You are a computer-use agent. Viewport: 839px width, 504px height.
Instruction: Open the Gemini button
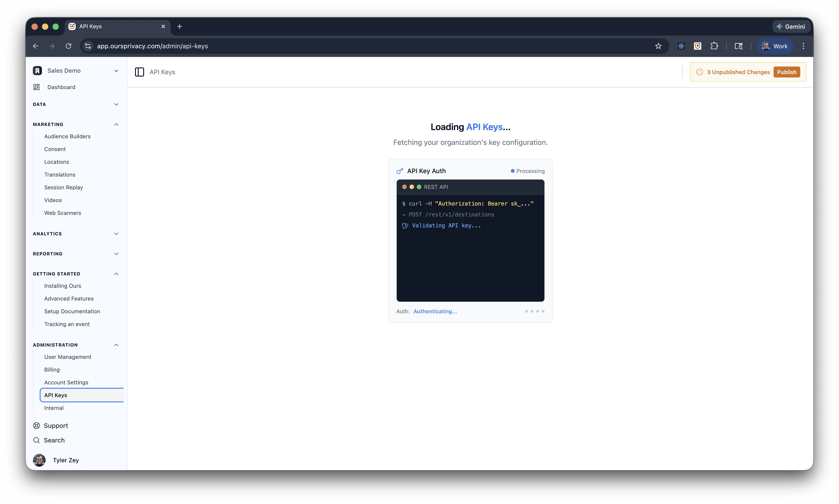click(791, 26)
